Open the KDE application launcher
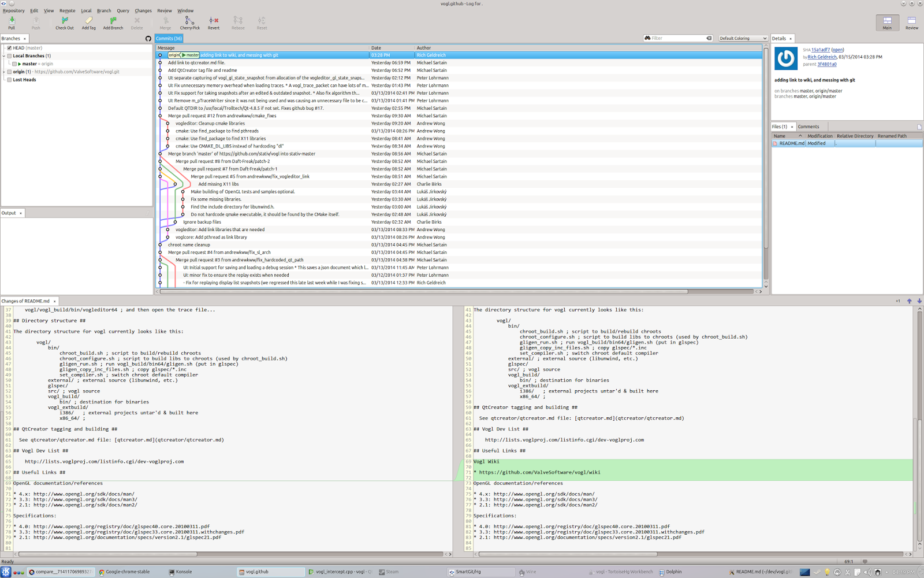This screenshot has height=578, width=924. point(6,572)
